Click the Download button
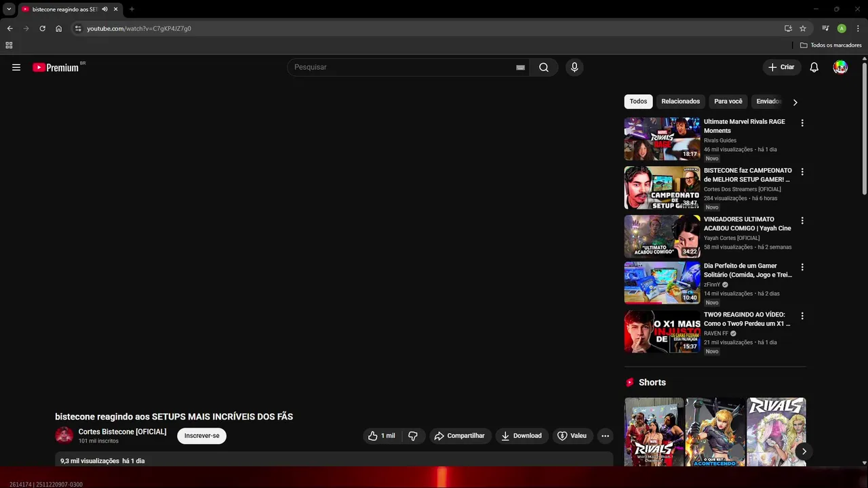 (x=521, y=436)
